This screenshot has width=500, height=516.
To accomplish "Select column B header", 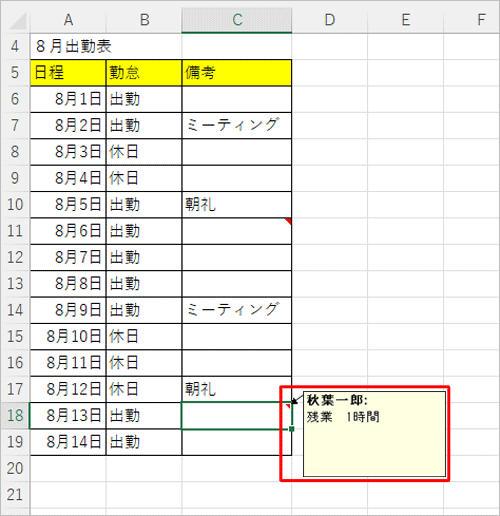I will pyautogui.click(x=144, y=20).
